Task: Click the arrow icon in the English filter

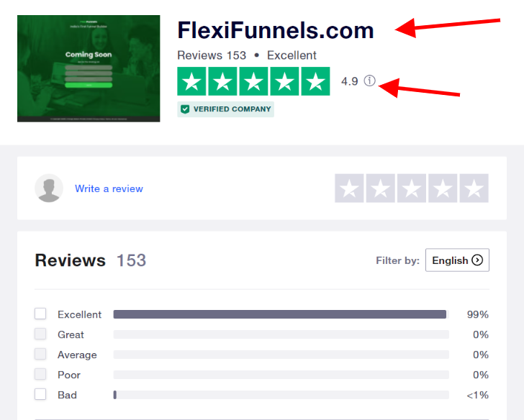Action: [x=477, y=260]
